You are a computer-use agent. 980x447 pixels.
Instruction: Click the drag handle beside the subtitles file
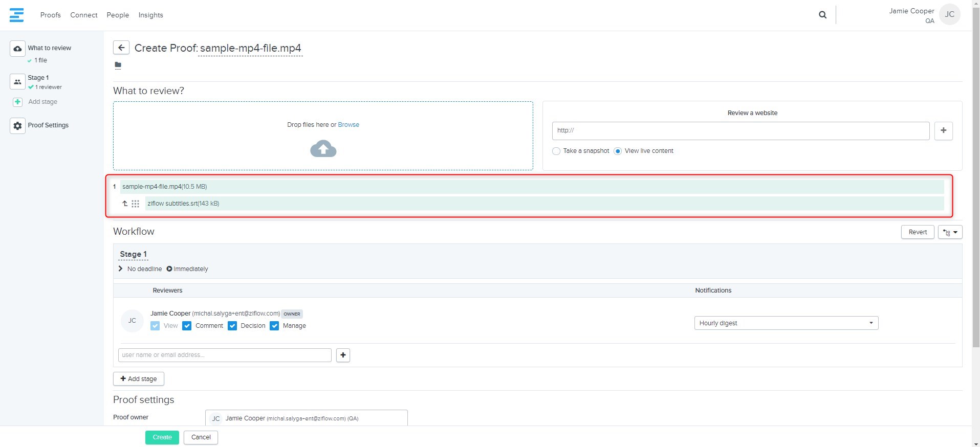[135, 204]
